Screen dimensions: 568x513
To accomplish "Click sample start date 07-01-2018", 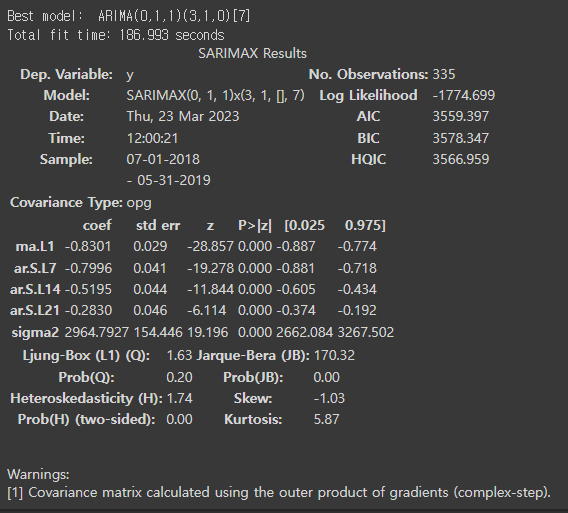I will (x=163, y=159).
